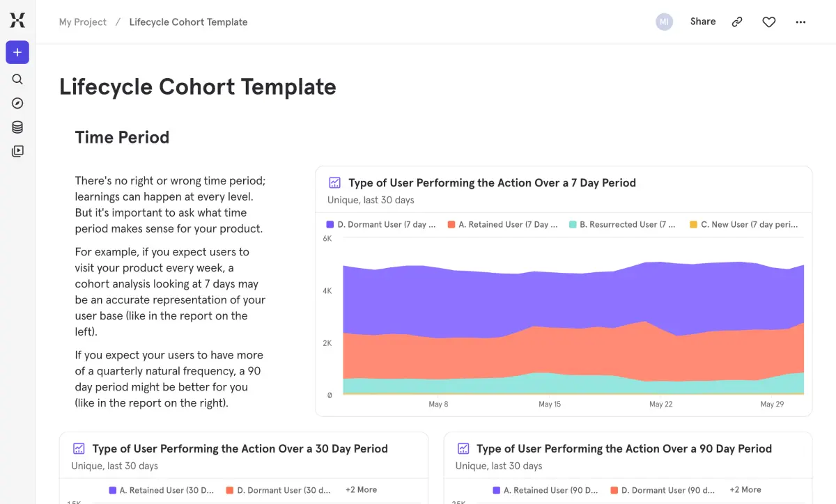Expand +2 More legend in 30 Day report
The image size is (836, 504).
point(361,490)
